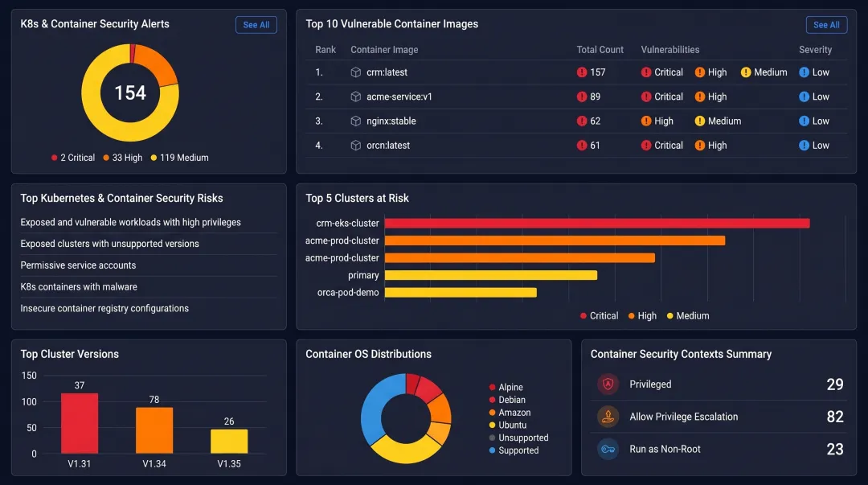Click the acme-service:v1 image name

click(399, 97)
